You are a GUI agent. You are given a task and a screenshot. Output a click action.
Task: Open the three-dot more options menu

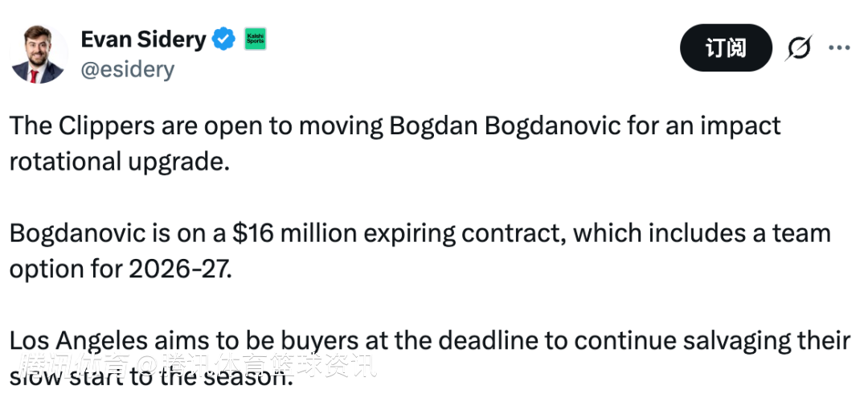pyautogui.click(x=839, y=48)
